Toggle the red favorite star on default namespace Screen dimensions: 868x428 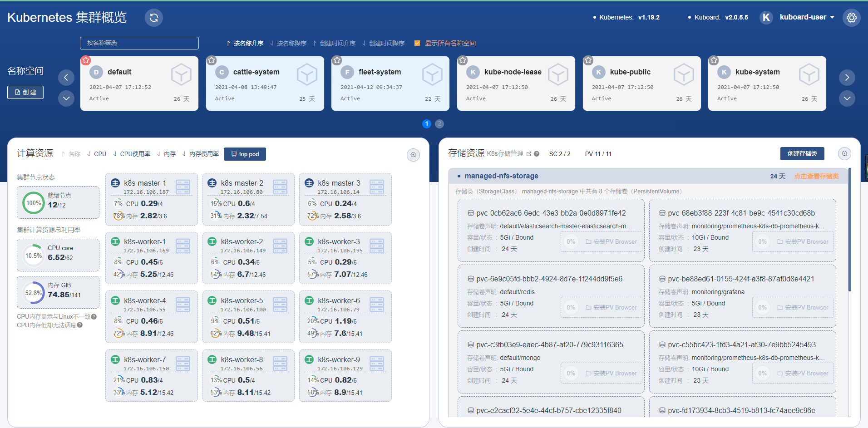(x=86, y=60)
